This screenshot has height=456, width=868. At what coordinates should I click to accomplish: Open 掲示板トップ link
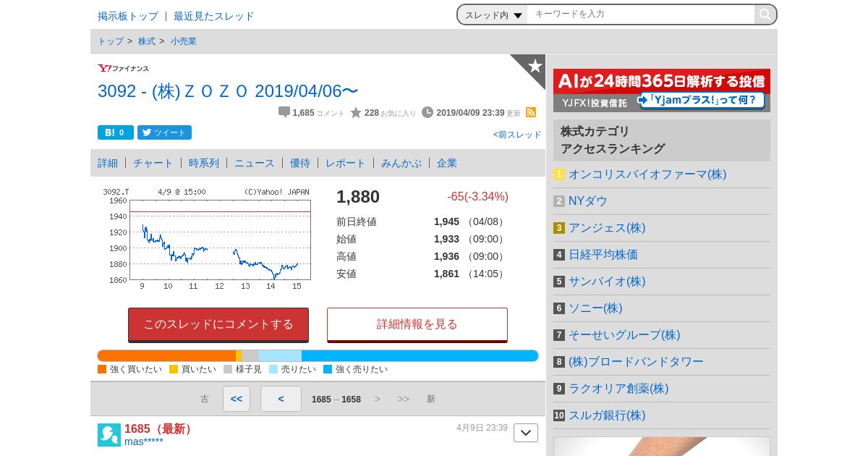click(x=128, y=16)
